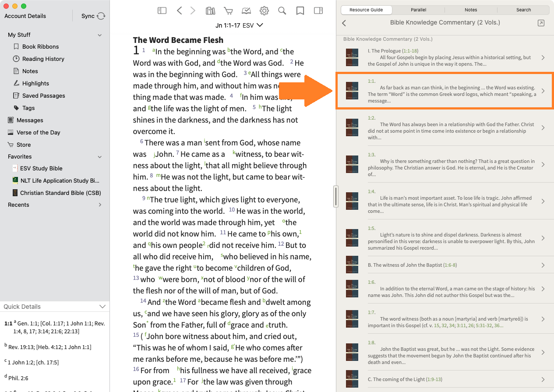Image resolution: width=554 pixels, height=392 pixels.
Task: Switch to Notes tab
Action: [x=471, y=10]
